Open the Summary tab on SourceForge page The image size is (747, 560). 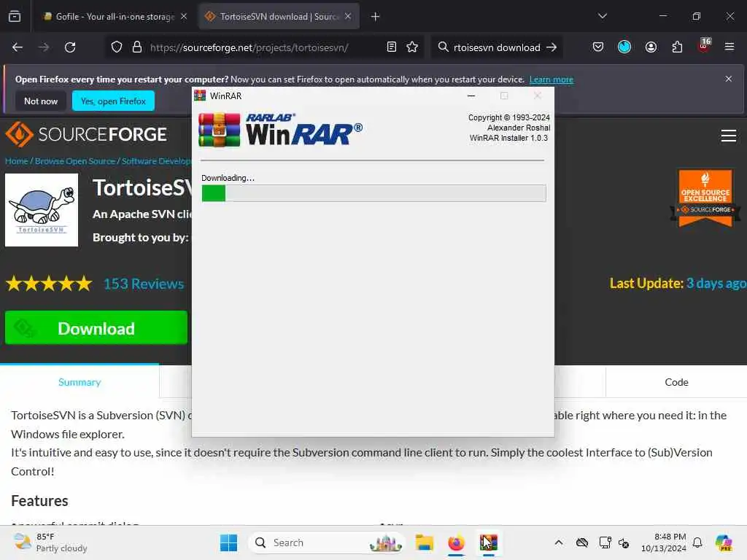point(80,382)
